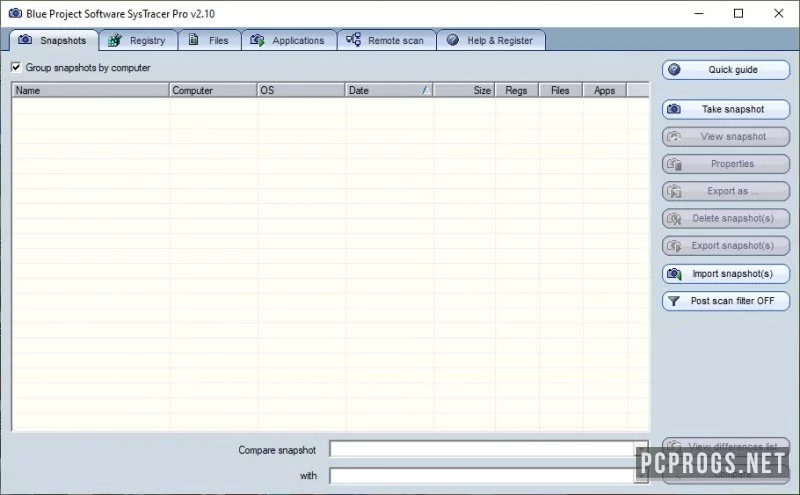Click the network icon on Remote scan tab
Image resolution: width=800 pixels, height=495 pixels.
tap(353, 39)
